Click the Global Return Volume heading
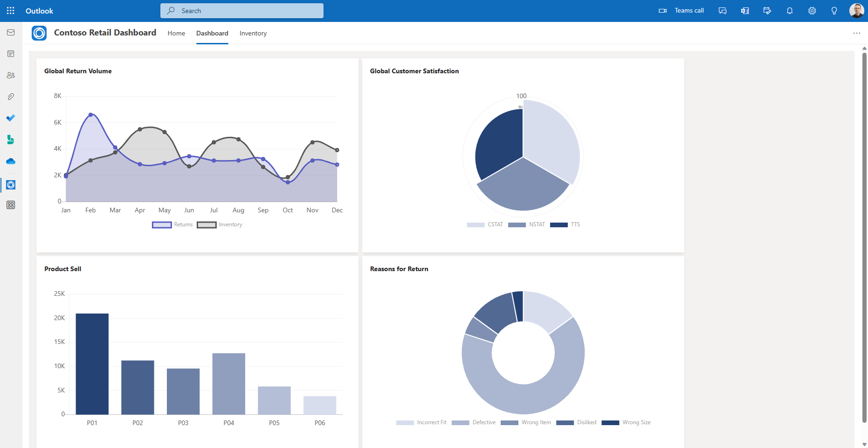This screenshot has height=448, width=868. point(78,71)
